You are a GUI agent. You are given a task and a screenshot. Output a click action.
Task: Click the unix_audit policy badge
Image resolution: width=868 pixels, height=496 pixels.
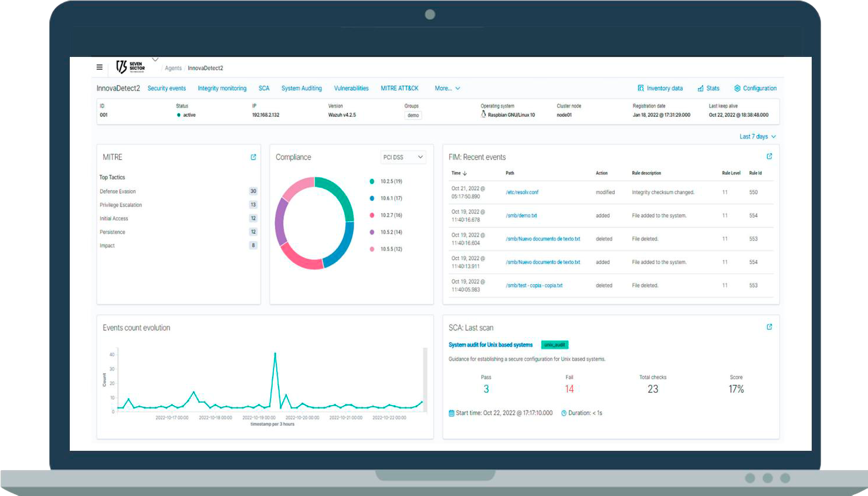click(x=555, y=345)
